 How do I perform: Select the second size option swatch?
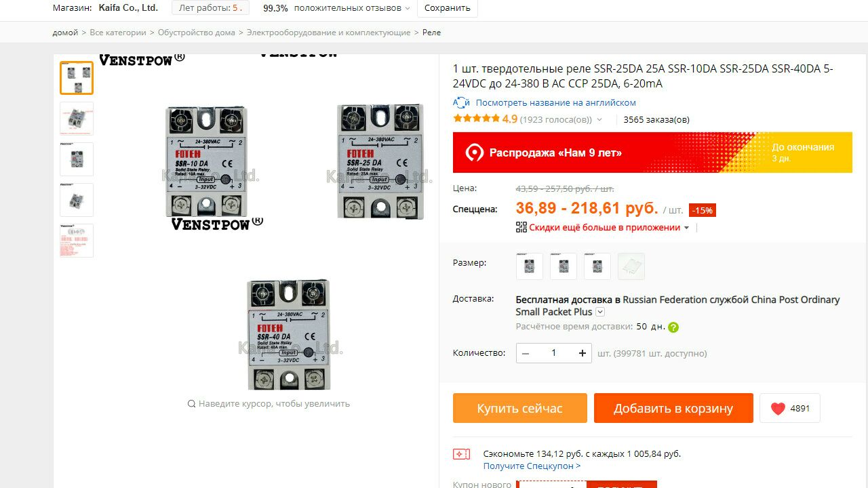coord(564,266)
